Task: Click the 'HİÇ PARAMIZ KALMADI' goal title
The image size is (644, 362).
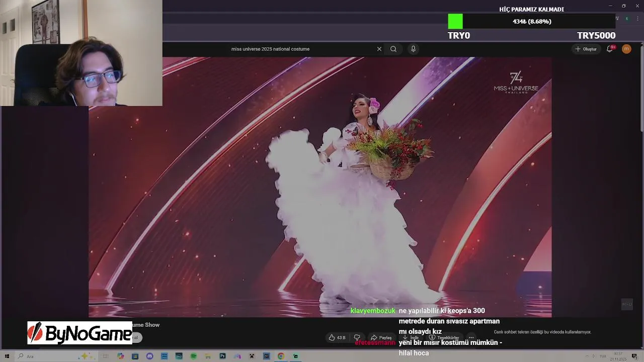Action: (x=531, y=9)
